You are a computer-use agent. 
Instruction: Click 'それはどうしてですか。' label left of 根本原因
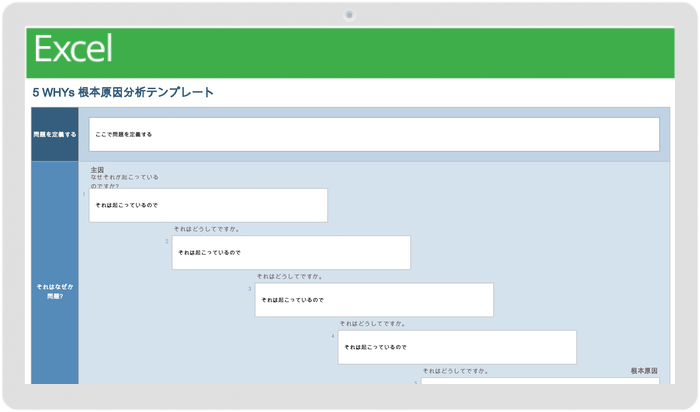pyautogui.click(x=456, y=371)
